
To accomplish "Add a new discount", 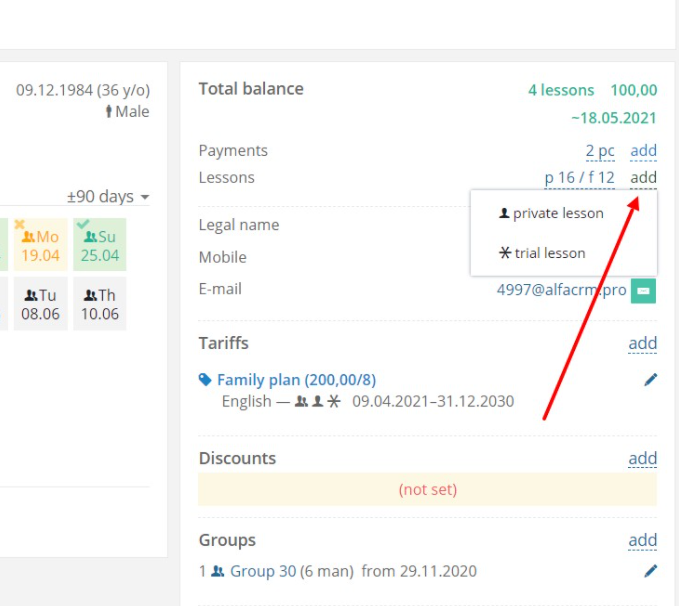I will [643, 458].
